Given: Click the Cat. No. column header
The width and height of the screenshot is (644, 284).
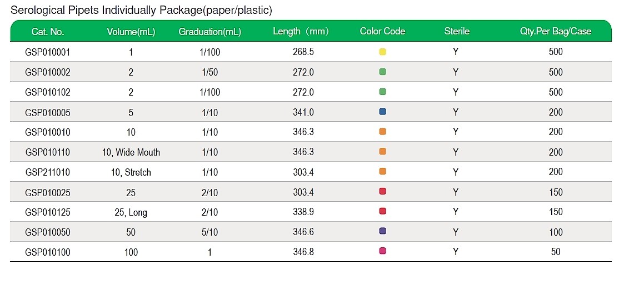Looking at the screenshot, I should tap(48, 32).
